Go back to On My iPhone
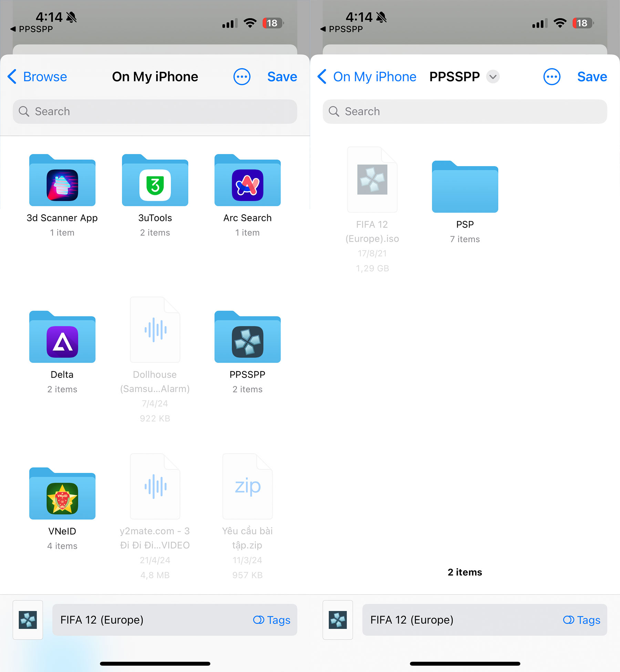This screenshot has width=620, height=672. click(x=367, y=77)
